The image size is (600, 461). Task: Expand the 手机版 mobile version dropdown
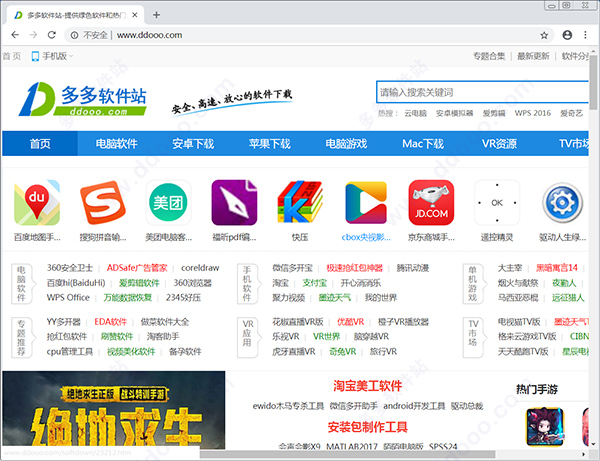pos(52,56)
